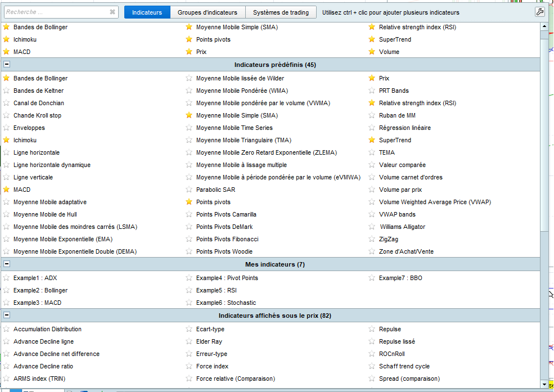Star the Elder Ray indicator
The height and width of the screenshot is (392, 554).
click(x=189, y=341)
